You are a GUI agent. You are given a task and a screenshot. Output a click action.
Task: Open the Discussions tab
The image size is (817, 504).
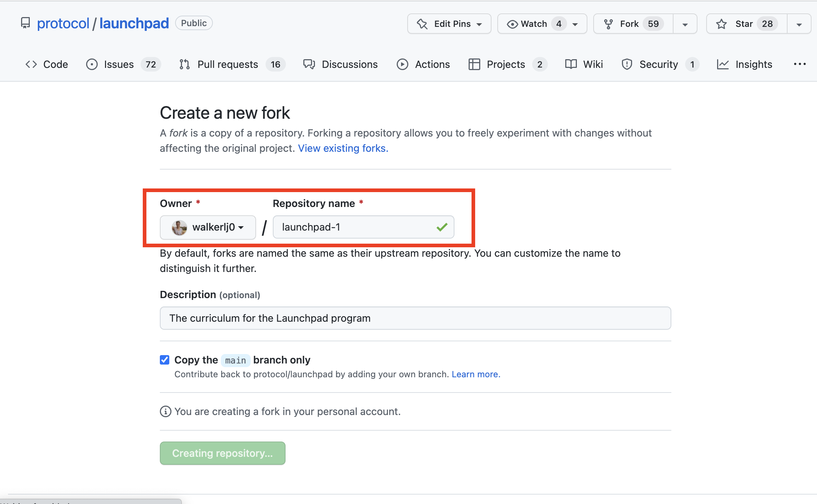pyautogui.click(x=340, y=64)
